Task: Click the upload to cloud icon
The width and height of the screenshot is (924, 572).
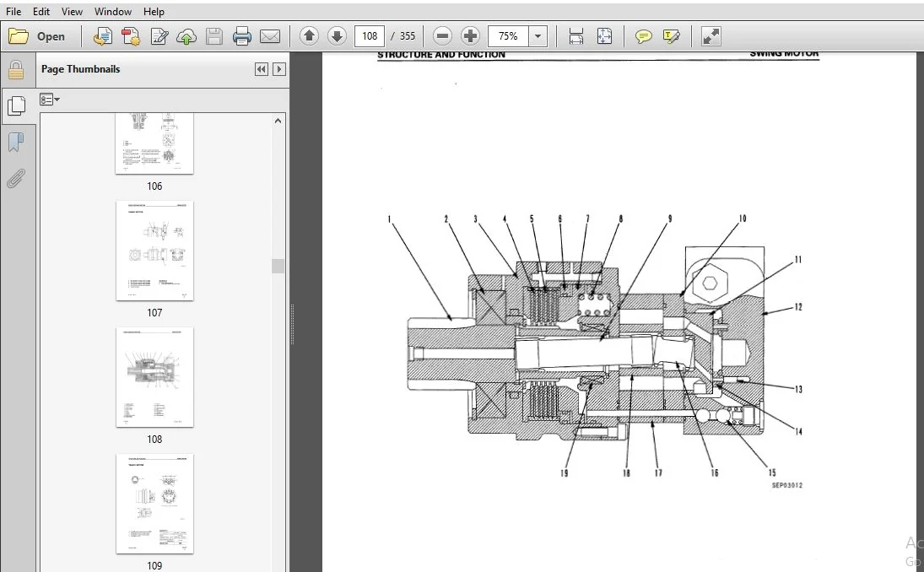Action: (186, 36)
